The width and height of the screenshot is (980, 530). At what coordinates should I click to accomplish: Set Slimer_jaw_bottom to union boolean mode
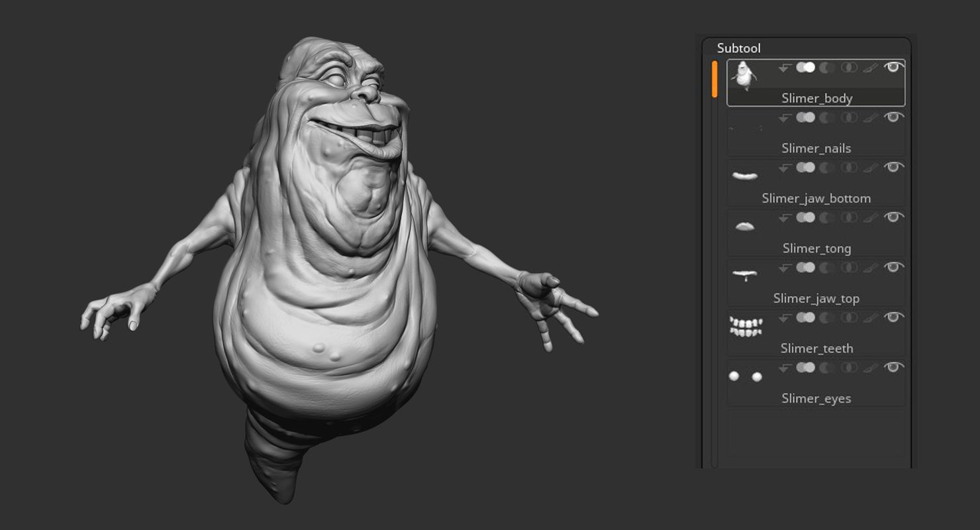tap(805, 168)
